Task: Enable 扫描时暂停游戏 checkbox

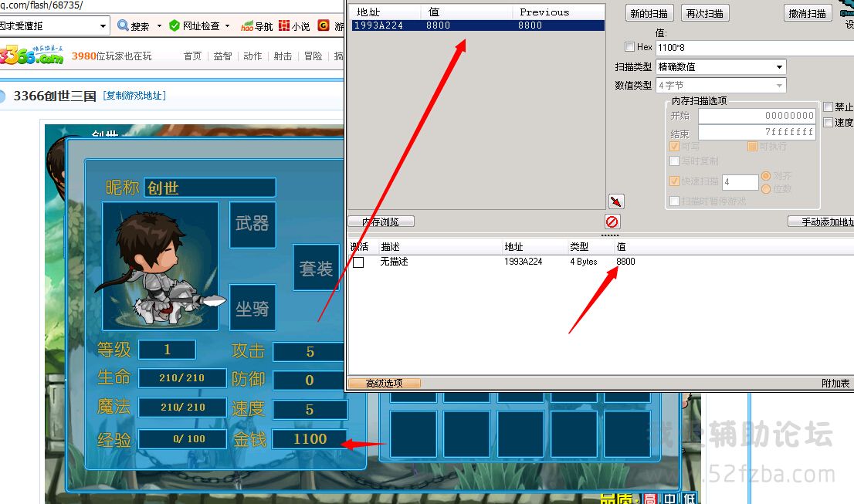Action: point(674,201)
